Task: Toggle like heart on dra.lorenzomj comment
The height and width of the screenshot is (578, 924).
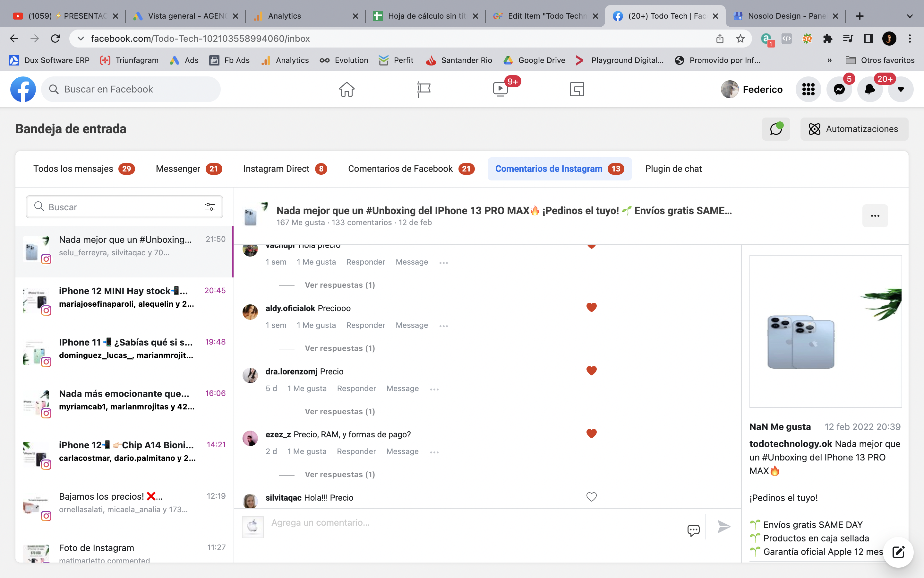Action: click(x=591, y=371)
